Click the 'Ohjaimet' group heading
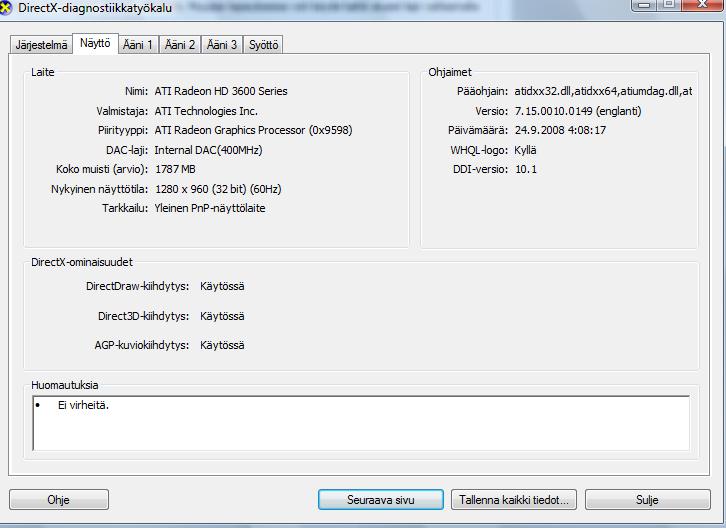This screenshot has height=531, width=726. pyautogui.click(x=450, y=72)
